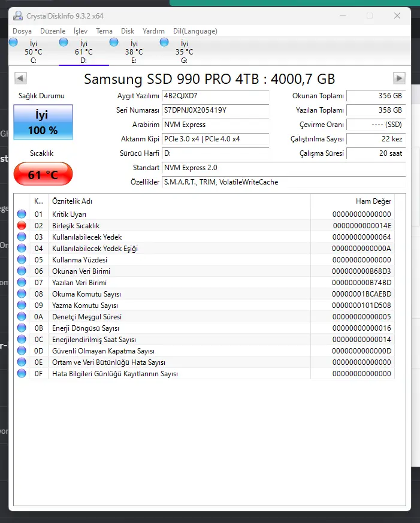Minimize the CrystalDiskInfo window

pos(343,16)
